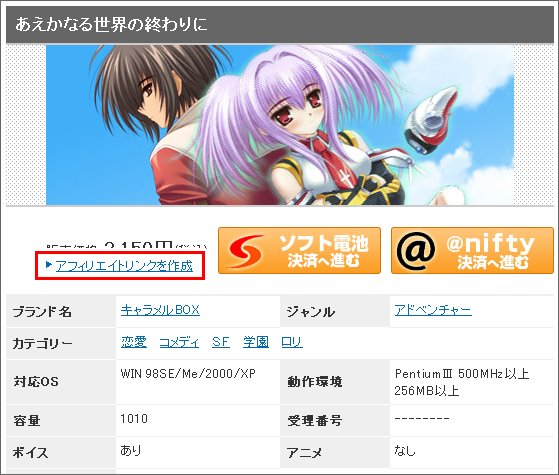559x475 pixels.
Task: Click the WIN 98SE/Me/2000/XP value
Action: coord(188,374)
